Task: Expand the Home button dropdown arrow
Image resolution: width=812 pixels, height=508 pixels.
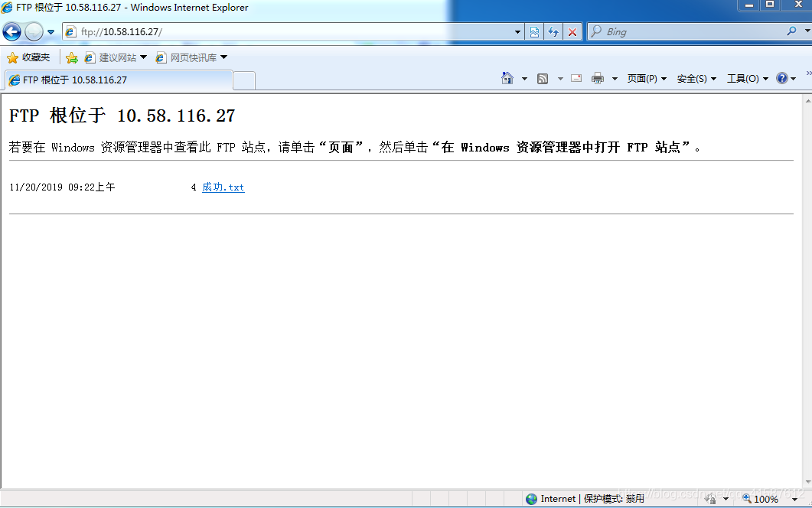Action: pos(524,79)
